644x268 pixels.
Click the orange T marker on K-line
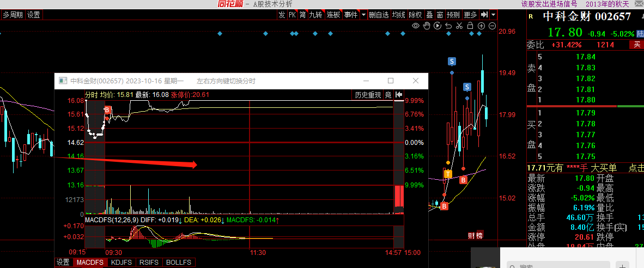pyautogui.click(x=448, y=174)
